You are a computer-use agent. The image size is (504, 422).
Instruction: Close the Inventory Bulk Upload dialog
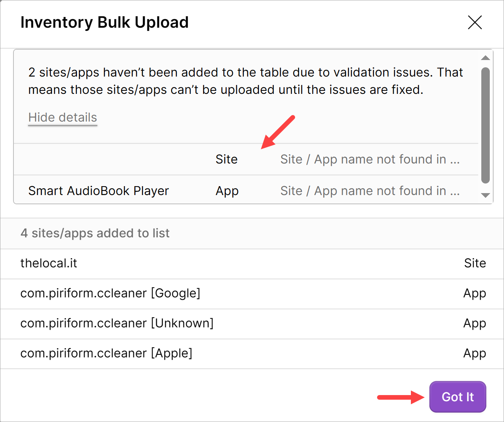coord(475,22)
